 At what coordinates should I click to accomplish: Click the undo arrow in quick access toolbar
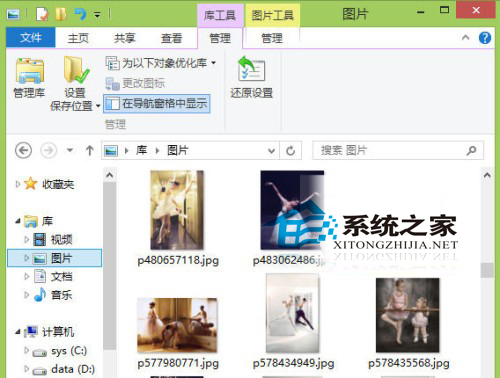(80, 14)
